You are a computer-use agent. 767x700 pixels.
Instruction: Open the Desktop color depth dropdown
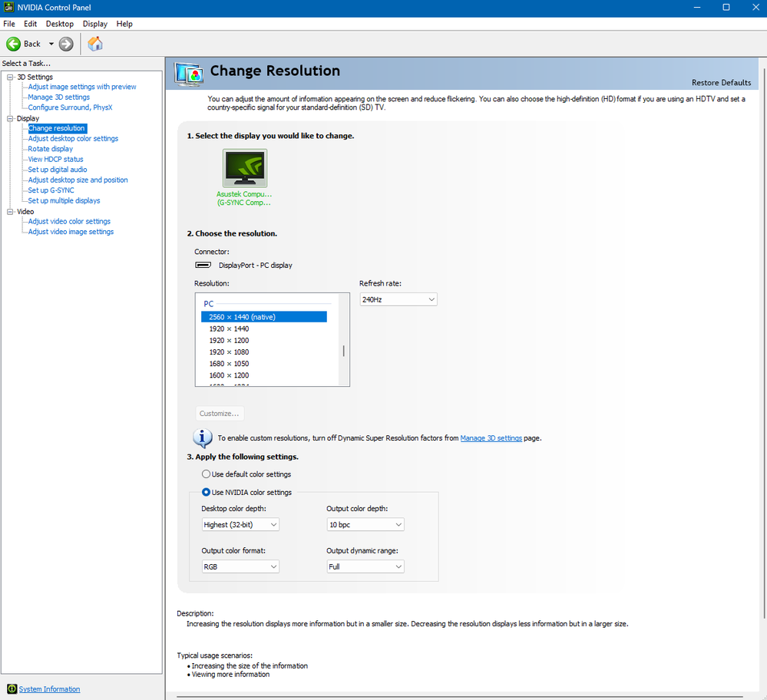(x=240, y=524)
